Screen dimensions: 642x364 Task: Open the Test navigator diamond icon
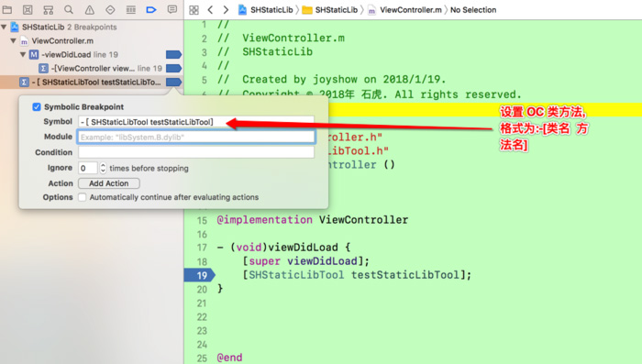pyautogui.click(x=110, y=9)
